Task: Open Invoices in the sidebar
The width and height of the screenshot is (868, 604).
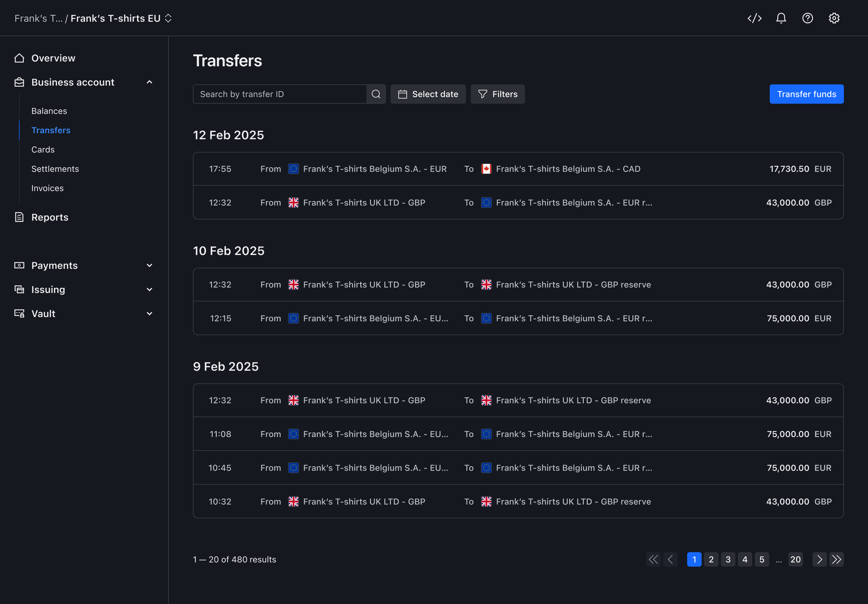Action: [x=48, y=188]
